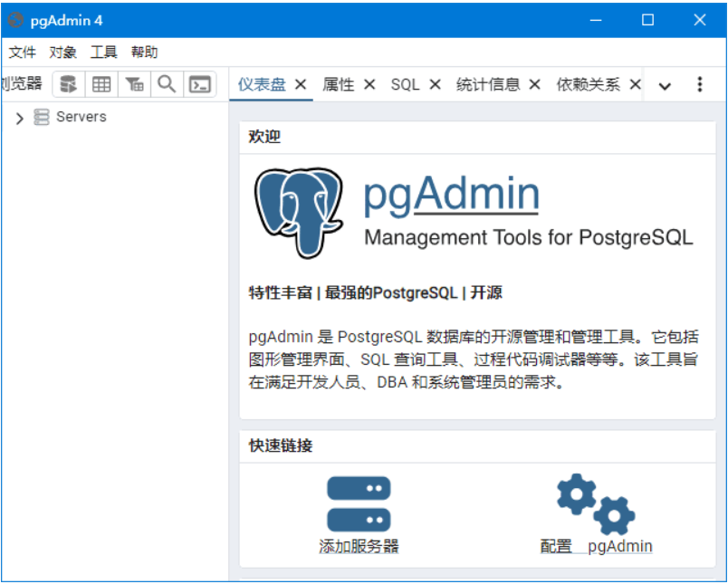Switch to the SQL tab

(405, 84)
